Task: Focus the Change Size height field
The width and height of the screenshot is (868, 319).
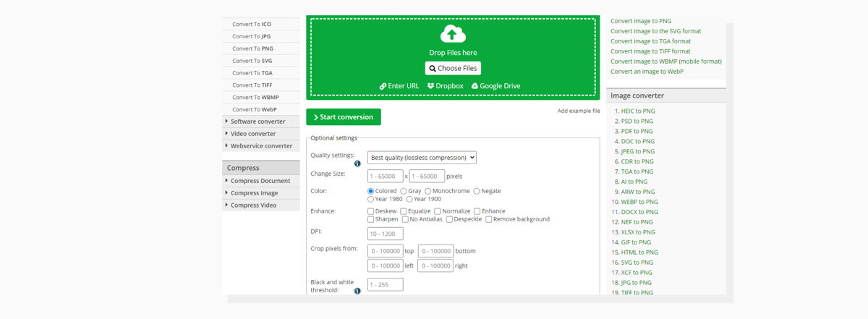Action: click(x=427, y=176)
